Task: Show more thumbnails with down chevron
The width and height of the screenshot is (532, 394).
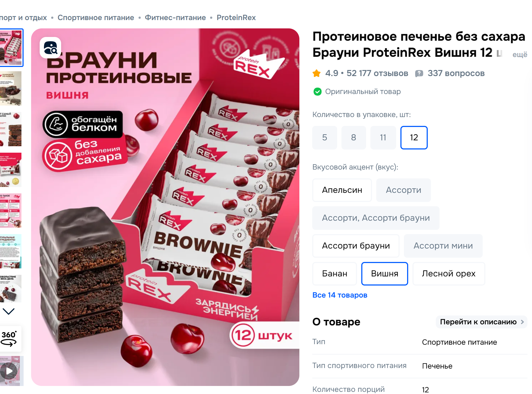Action: click(x=9, y=311)
